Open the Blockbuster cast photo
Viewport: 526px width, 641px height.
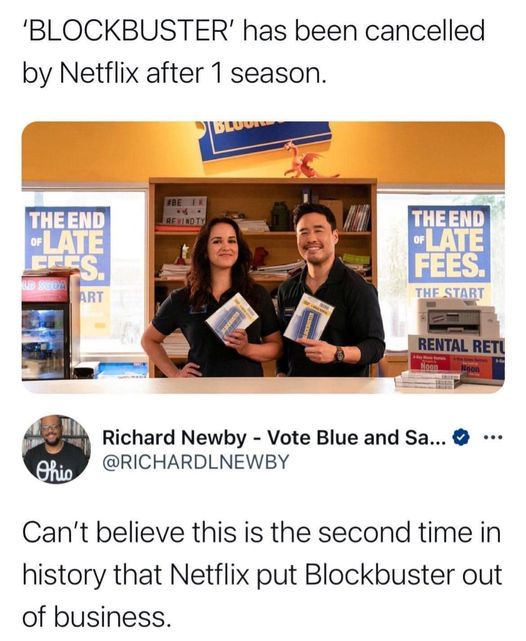[x=263, y=257]
